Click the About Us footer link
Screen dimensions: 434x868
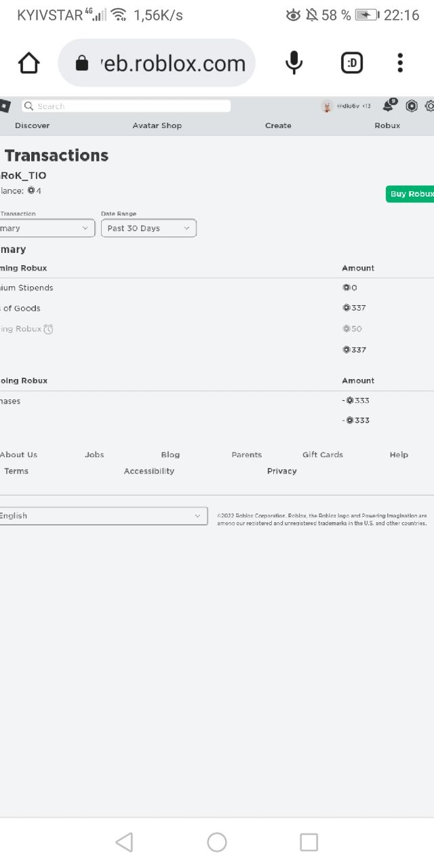tap(18, 455)
